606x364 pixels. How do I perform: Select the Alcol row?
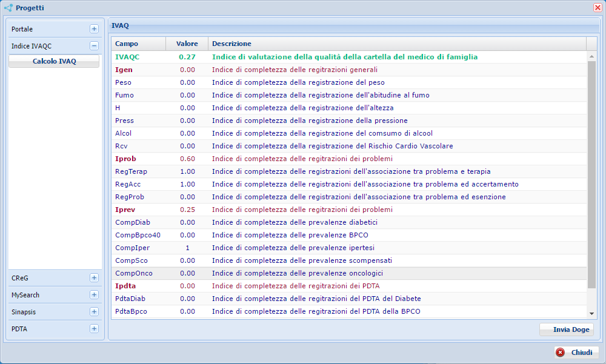349,133
